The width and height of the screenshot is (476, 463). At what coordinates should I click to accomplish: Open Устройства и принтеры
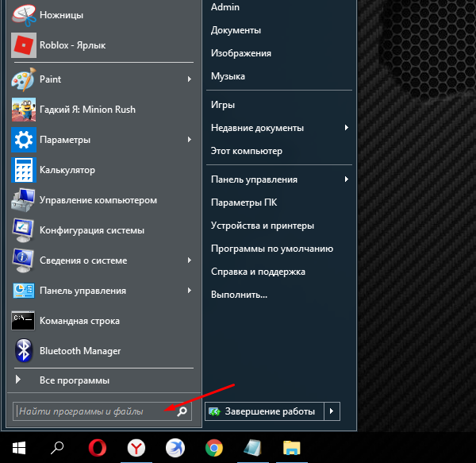tap(263, 226)
